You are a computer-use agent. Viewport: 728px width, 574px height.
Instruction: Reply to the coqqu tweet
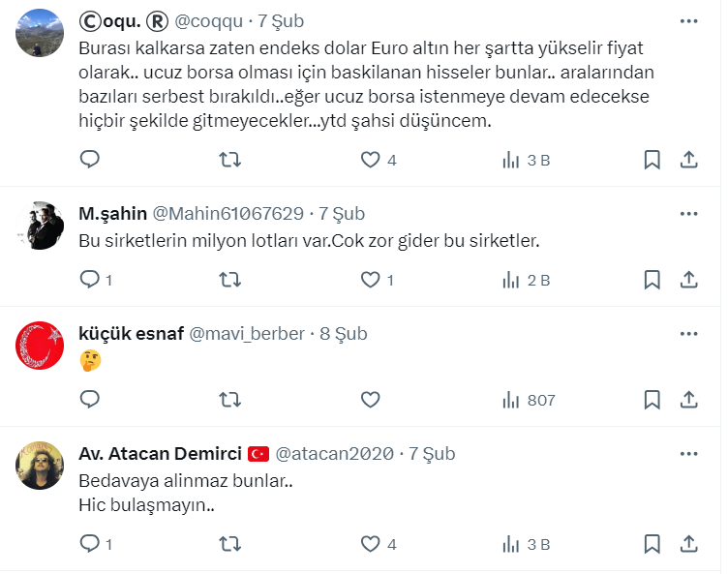coord(90,160)
